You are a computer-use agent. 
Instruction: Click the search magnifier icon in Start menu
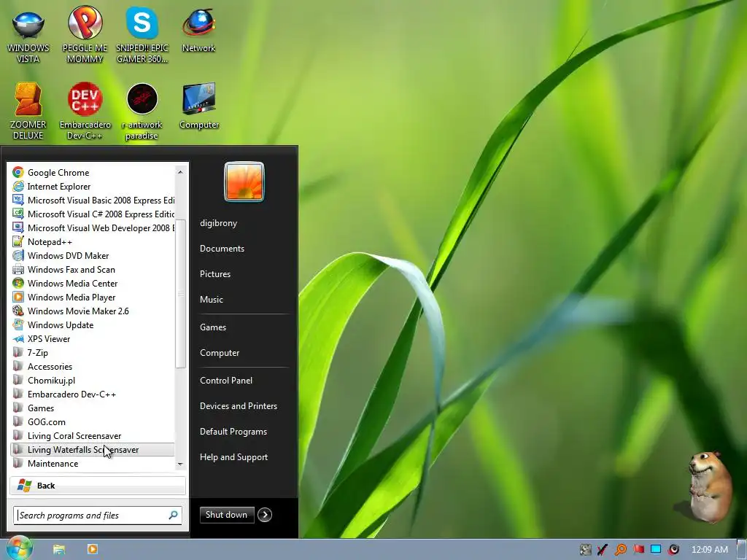[174, 515]
